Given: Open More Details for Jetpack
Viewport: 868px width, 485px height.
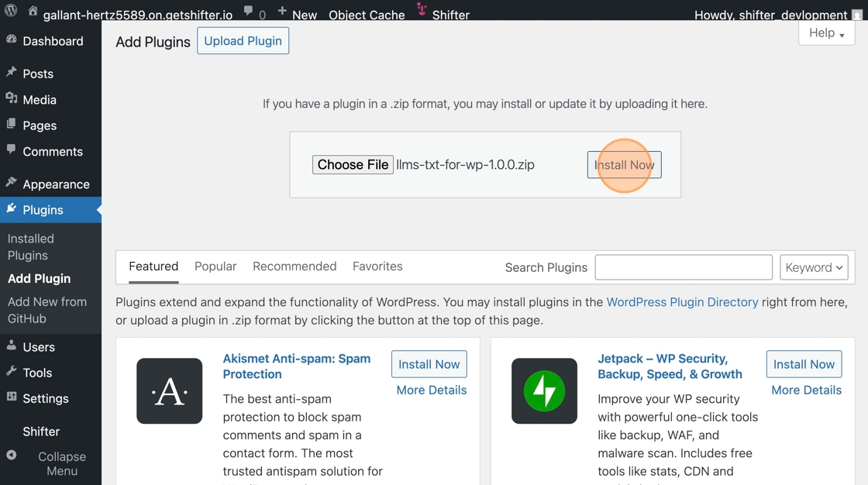Looking at the screenshot, I should click(x=806, y=390).
